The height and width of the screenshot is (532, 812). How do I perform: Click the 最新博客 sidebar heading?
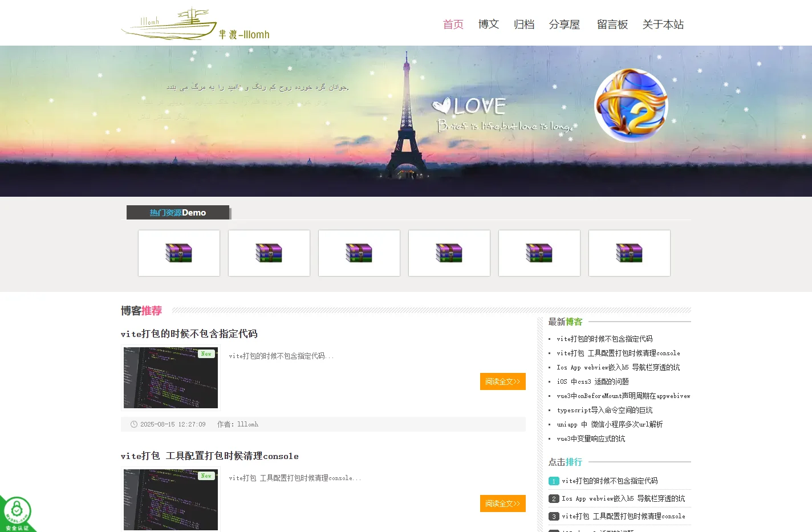click(565, 322)
